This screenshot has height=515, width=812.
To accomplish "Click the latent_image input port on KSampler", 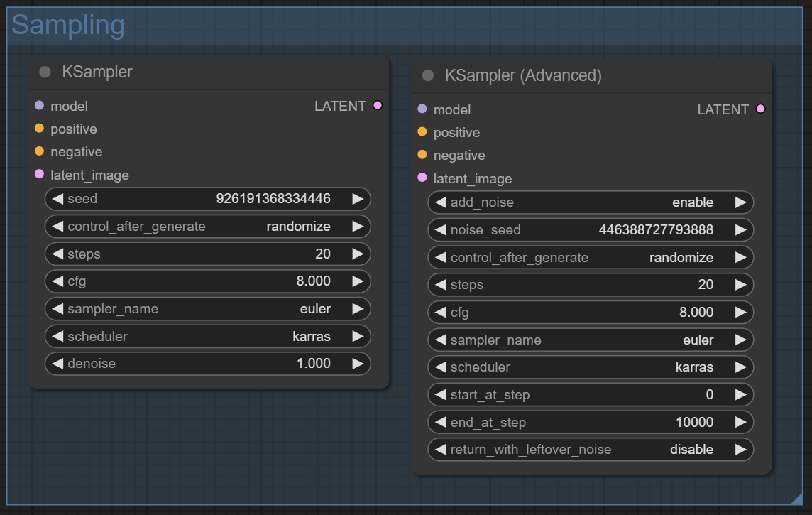I will point(39,174).
